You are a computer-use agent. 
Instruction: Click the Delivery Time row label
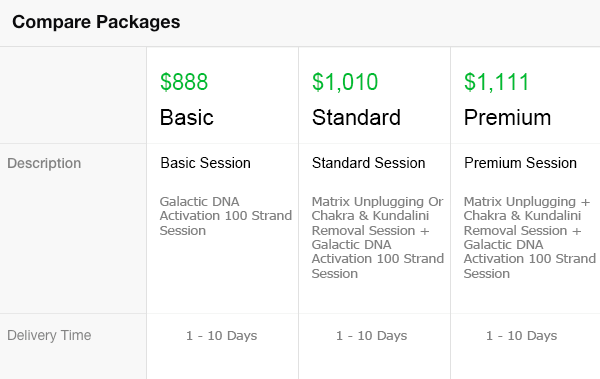point(49,335)
